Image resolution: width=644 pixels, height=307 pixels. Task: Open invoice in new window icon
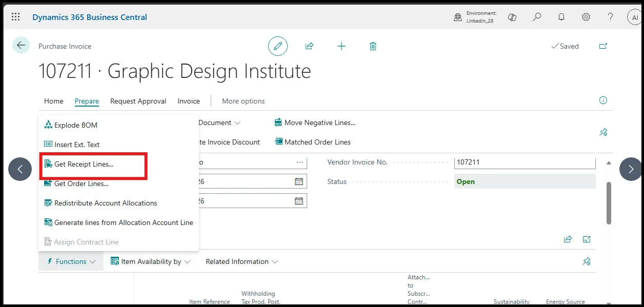click(603, 46)
